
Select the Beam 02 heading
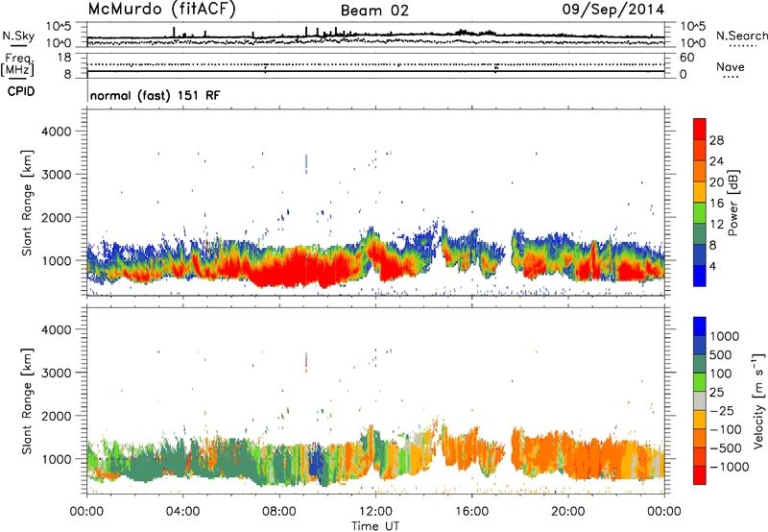point(374,11)
